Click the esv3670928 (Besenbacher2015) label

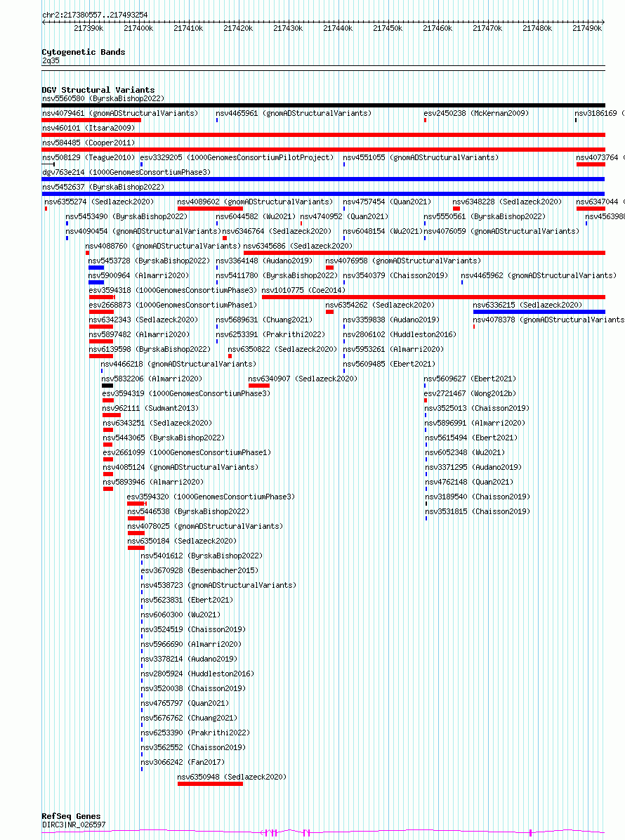tap(199, 570)
